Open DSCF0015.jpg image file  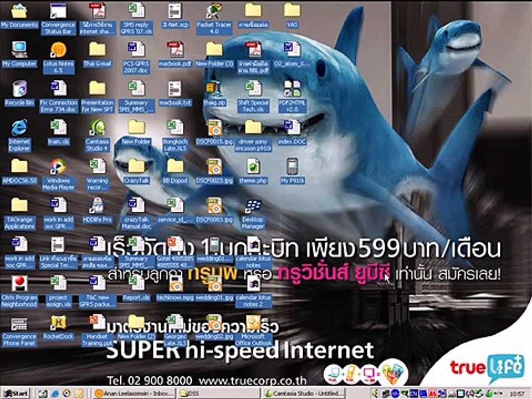[x=214, y=133]
